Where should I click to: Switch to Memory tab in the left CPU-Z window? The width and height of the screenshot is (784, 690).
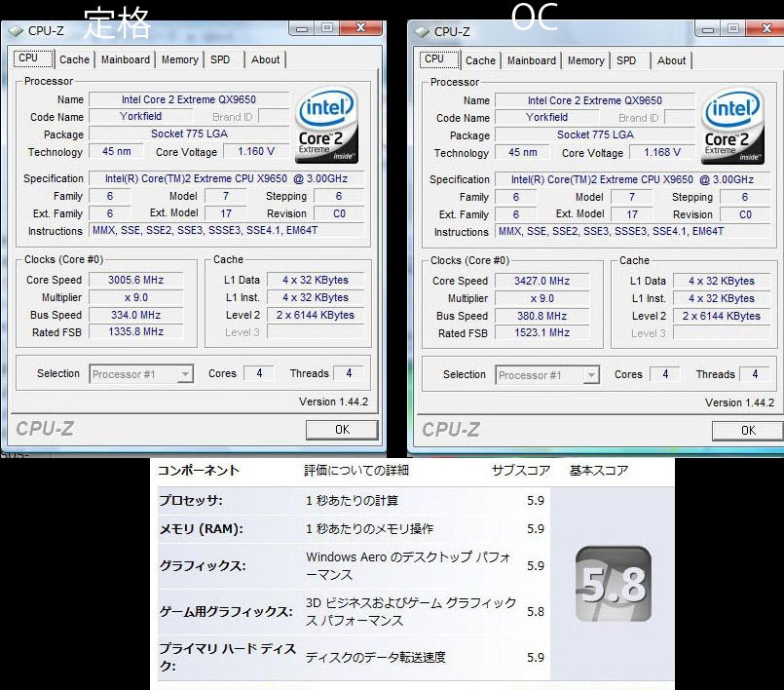pyautogui.click(x=180, y=59)
